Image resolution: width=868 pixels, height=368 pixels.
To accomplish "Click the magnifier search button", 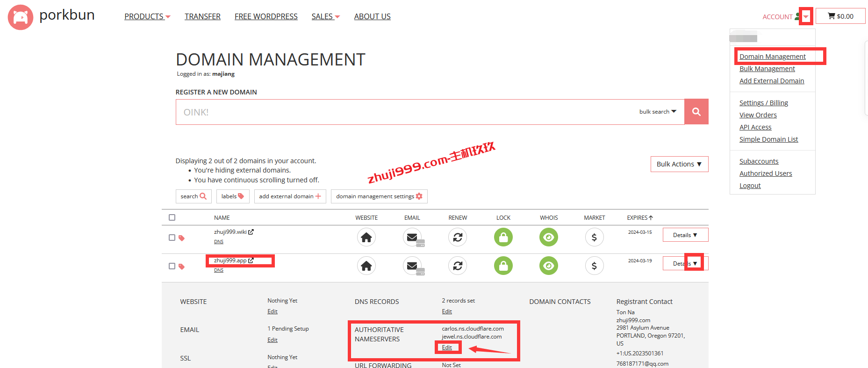I will tap(696, 112).
